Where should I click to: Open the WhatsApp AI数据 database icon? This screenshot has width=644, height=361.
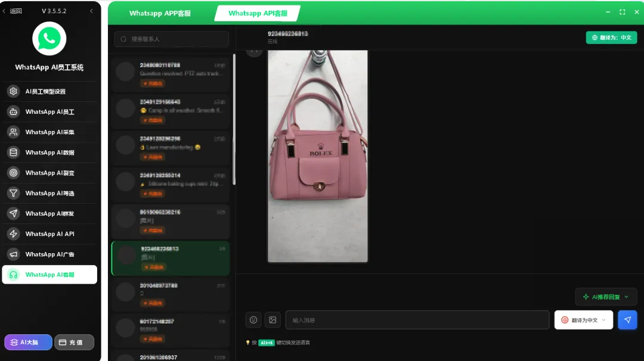[14, 152]
